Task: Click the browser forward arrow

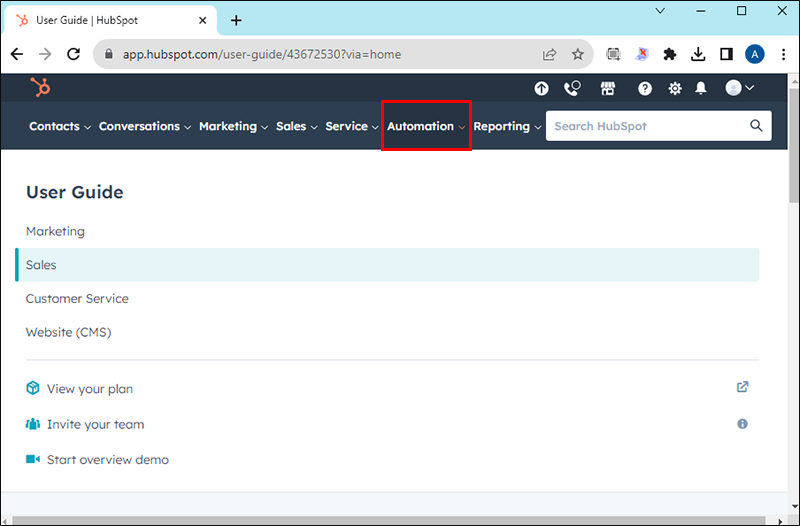Action: click(45, 54)
